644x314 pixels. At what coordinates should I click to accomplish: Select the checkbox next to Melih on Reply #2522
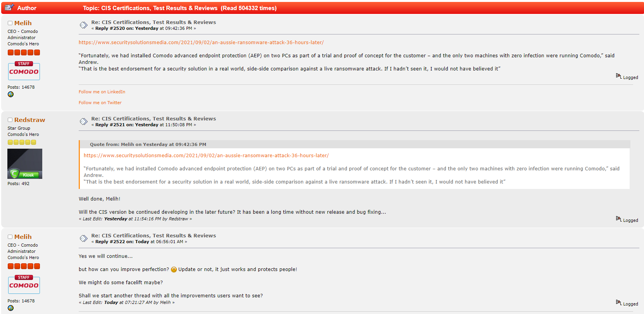click(10, 237)
